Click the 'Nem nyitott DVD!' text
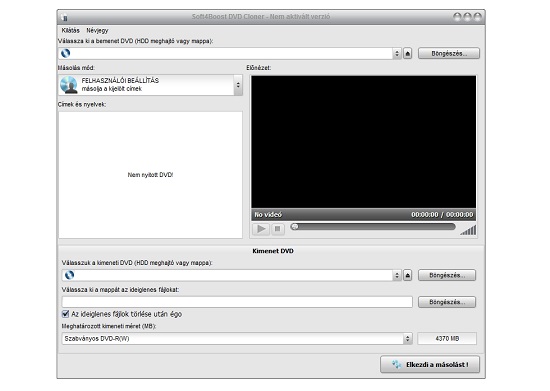This screenshot has height=391, width=550. [x=150, y=175]
